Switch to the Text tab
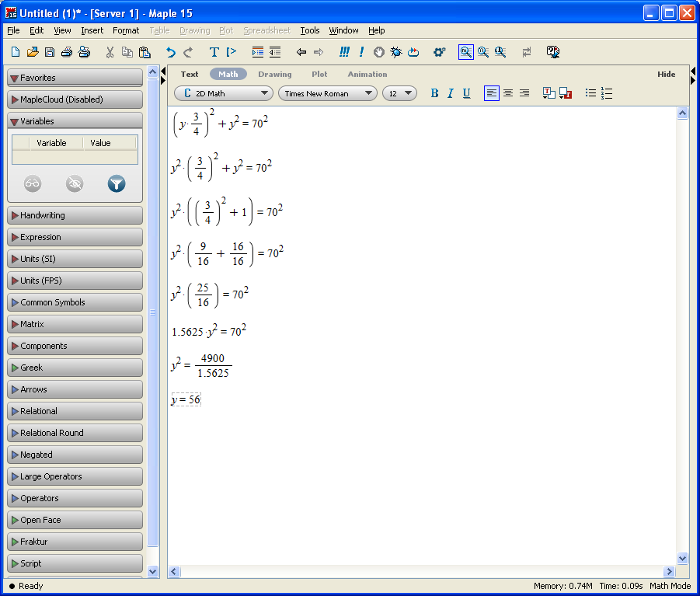This screenshot has height=596, width=700. click(190, 74)
